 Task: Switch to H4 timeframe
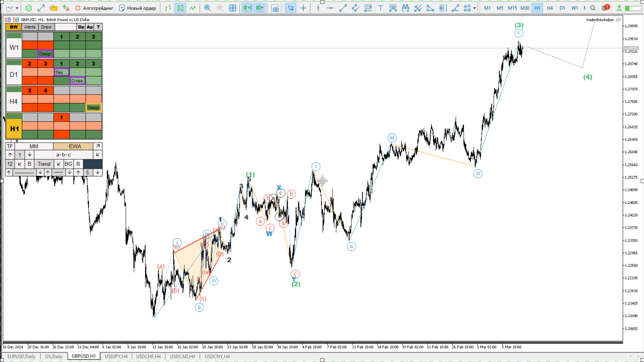pos(550,8)
